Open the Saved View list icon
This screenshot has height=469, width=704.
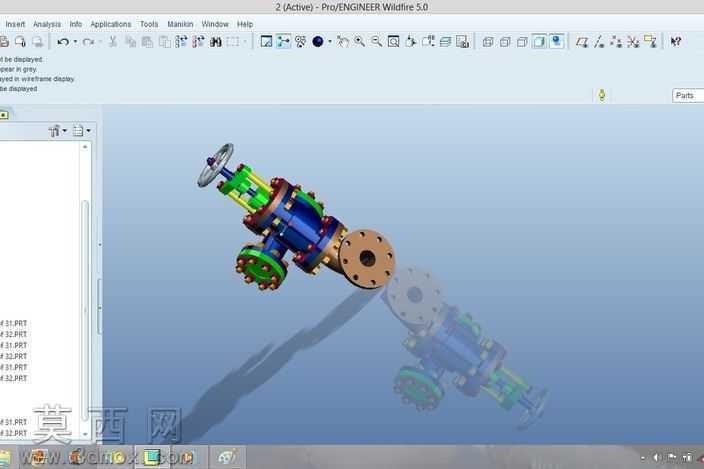[x=428, y=42]
